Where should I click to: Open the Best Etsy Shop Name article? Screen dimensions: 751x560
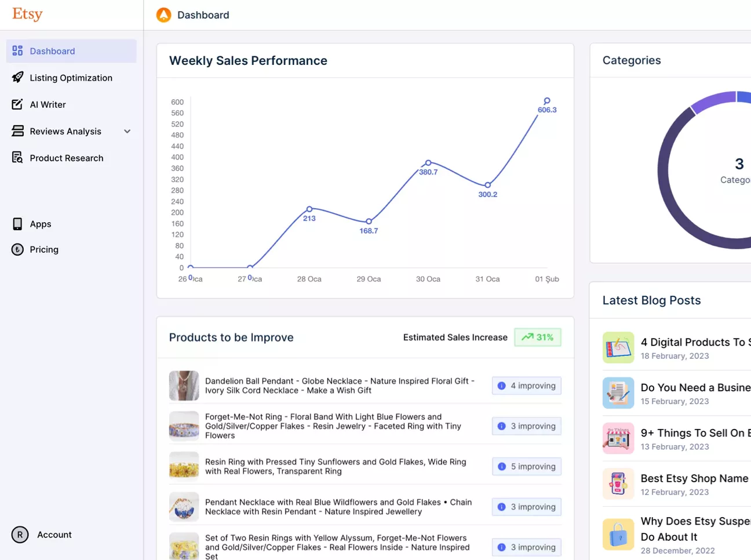point(694,478)
